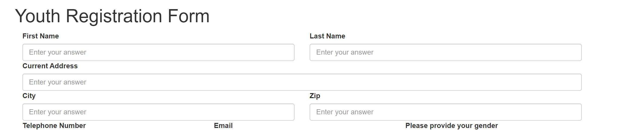The height and width of the screenshot is (131, 644).
Task: Click the 'Youth Registration Form' heading
Action: click(112, 16)
